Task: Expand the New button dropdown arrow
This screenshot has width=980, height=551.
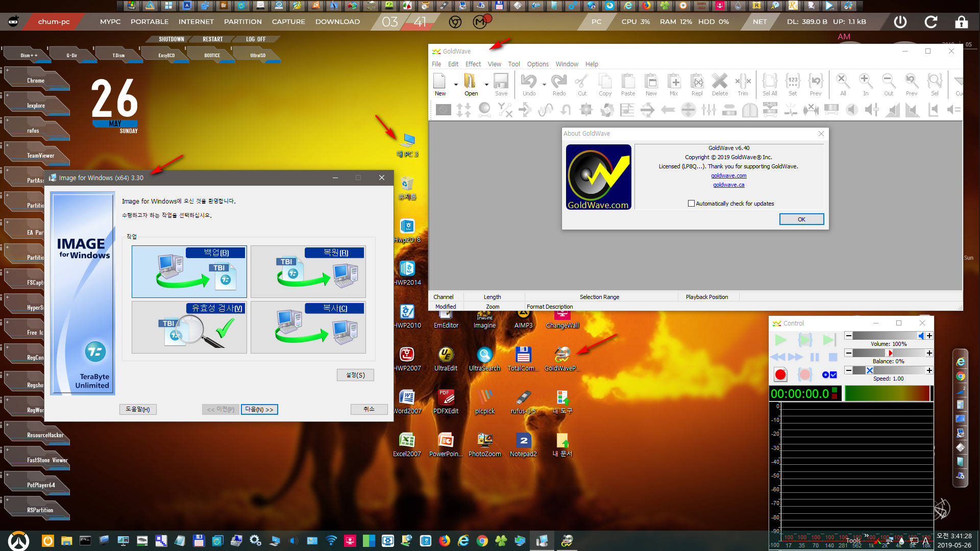Action: 456,85
